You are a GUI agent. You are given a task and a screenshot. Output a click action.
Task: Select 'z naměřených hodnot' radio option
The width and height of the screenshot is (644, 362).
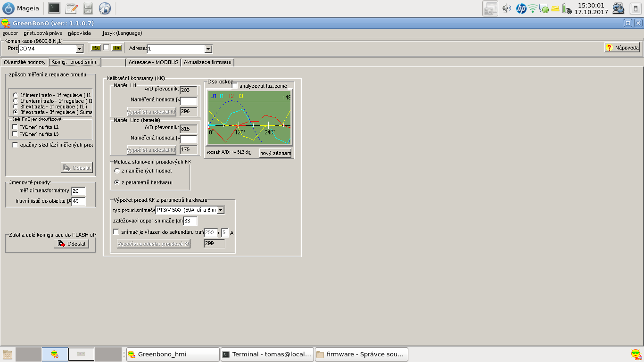click(x=117, y=171)
